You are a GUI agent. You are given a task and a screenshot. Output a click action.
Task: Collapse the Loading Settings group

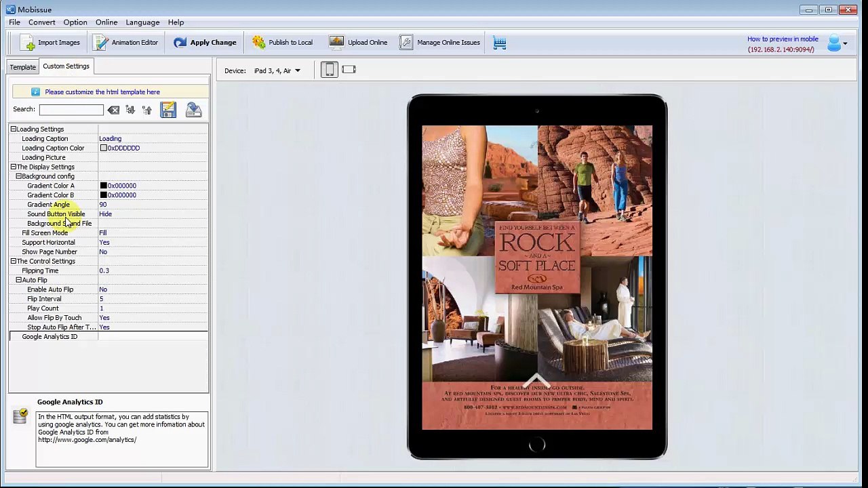pos(13,129)
